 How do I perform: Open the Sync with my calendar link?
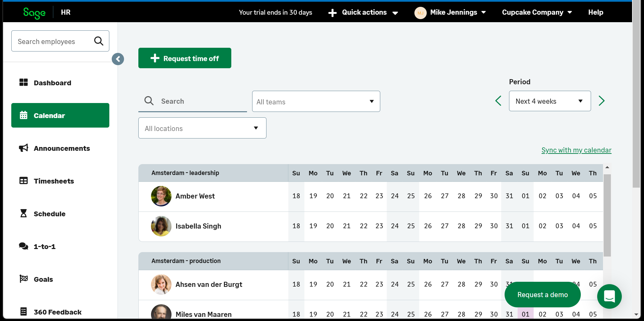(x=576, y=150)
